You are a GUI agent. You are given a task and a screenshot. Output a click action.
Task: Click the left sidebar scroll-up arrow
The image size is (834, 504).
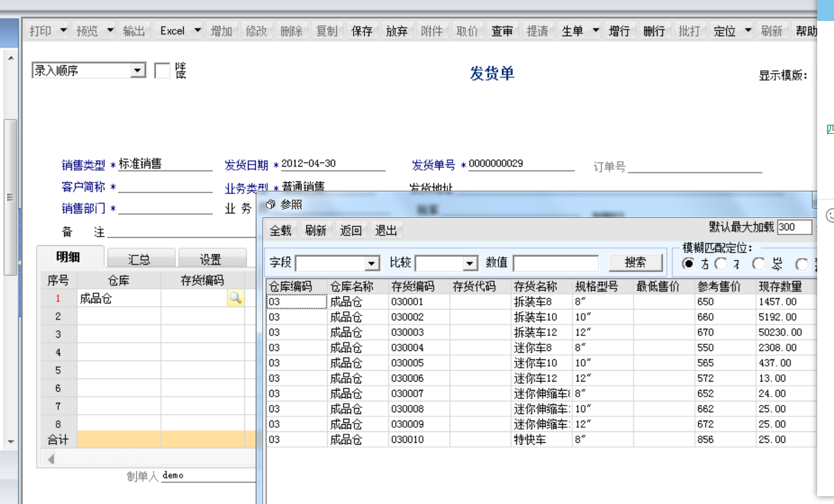tap(10, 58)
